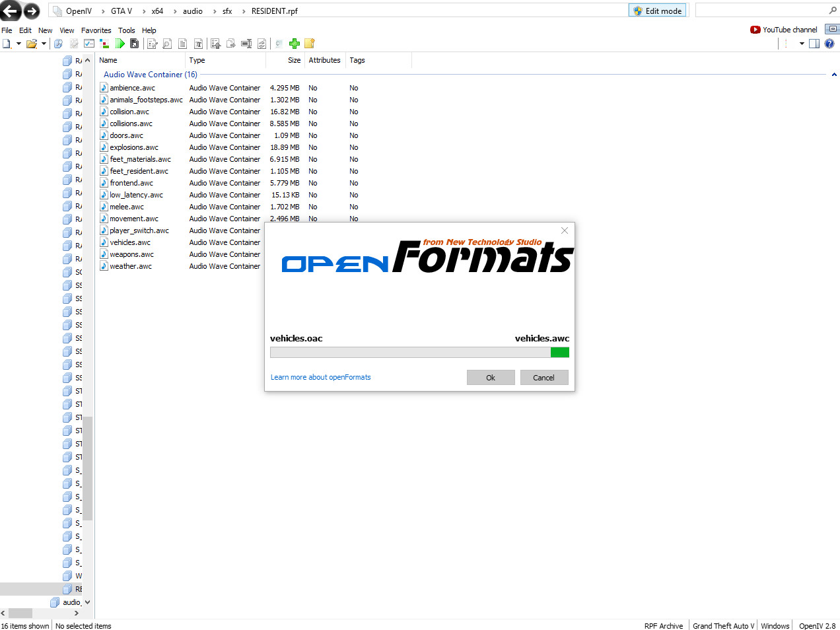
Task: Click the copy files toolbar icon
Action: tap(230, 44)
